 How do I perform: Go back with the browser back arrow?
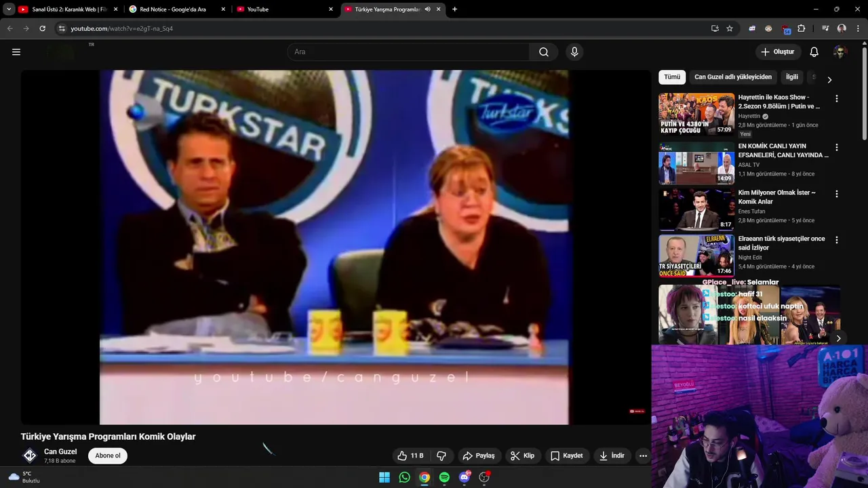point(9,28)
